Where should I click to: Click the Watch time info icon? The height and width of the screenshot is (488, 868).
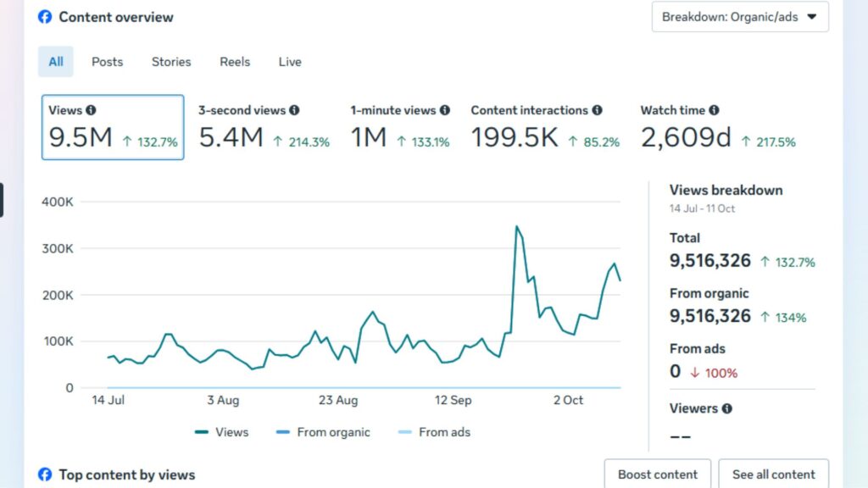(714, 110)
